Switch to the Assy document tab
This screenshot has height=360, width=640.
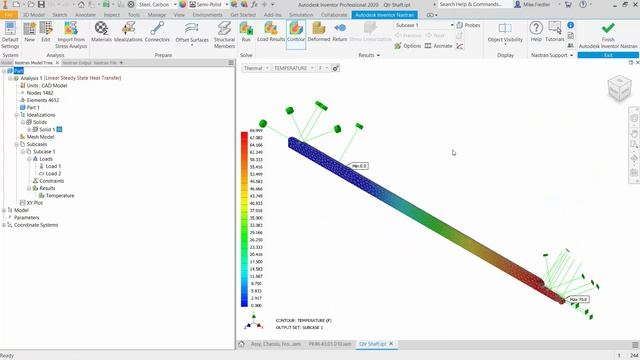(x=276, y=344)
